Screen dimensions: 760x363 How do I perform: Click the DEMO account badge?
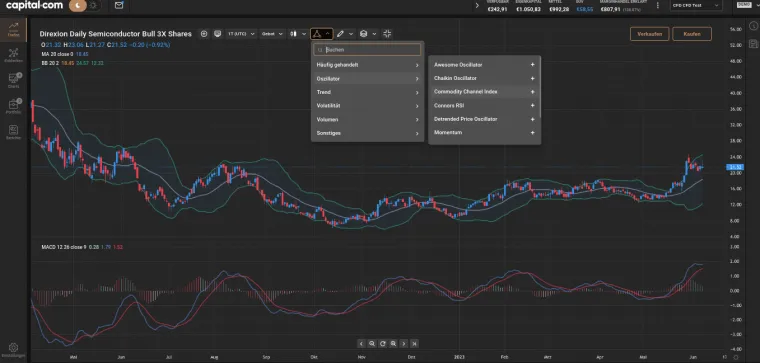[744, 4]
